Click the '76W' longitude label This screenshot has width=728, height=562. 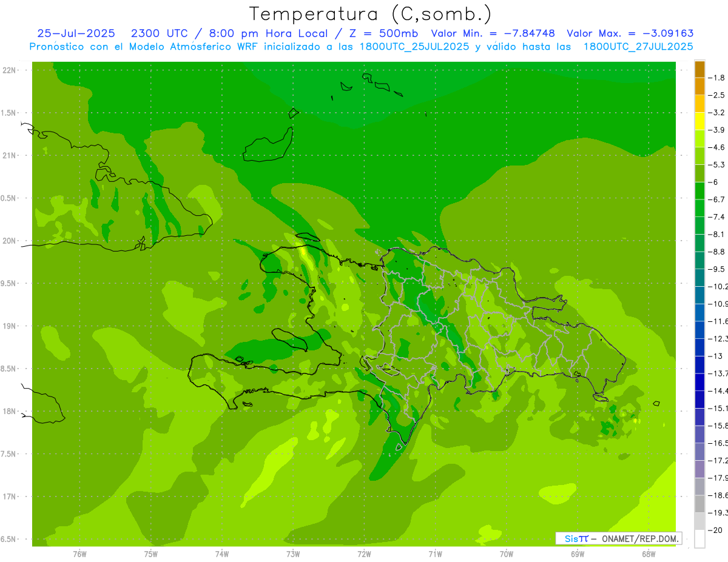[79, 554]
